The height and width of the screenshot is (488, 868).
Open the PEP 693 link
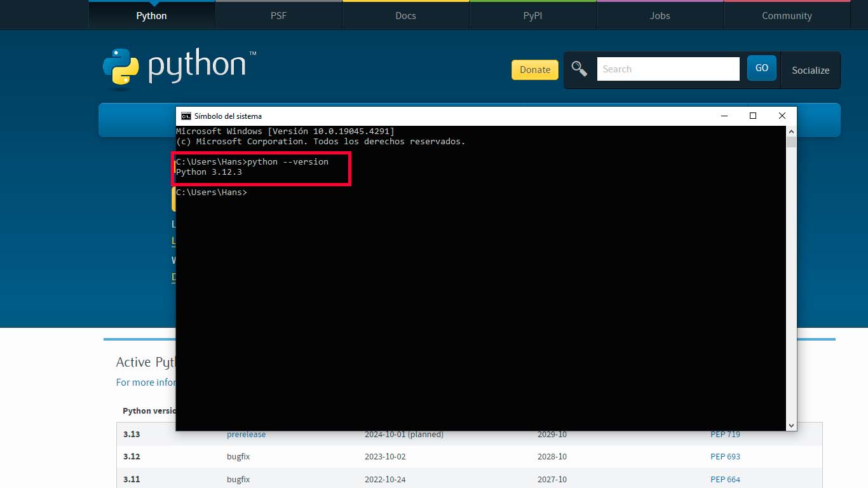click(725, 457)
